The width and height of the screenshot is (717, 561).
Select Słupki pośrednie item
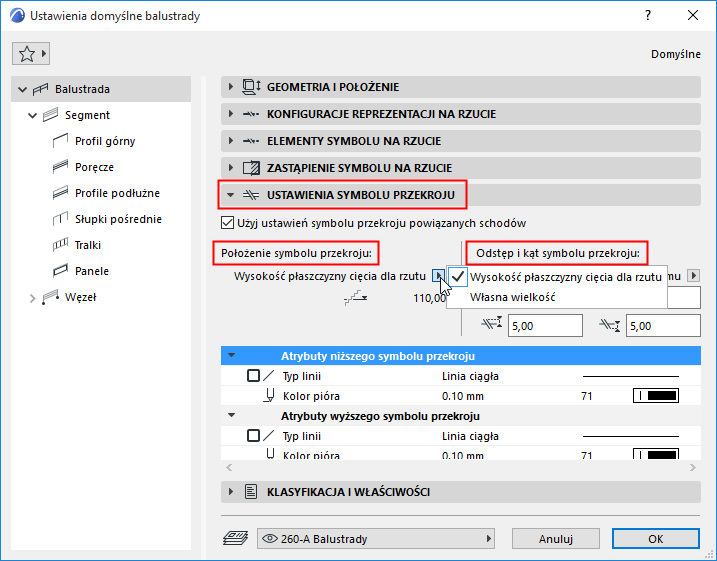click(x=118, y=219)
